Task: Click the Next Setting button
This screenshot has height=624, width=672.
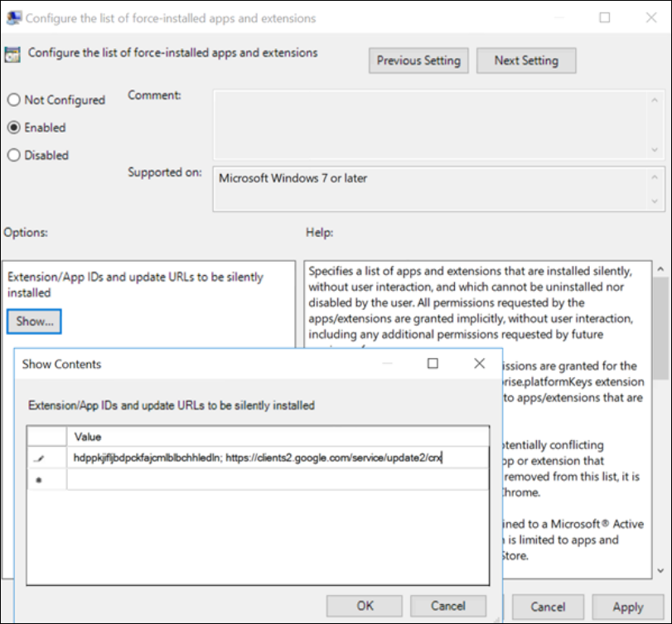Action: pos(525,60)
